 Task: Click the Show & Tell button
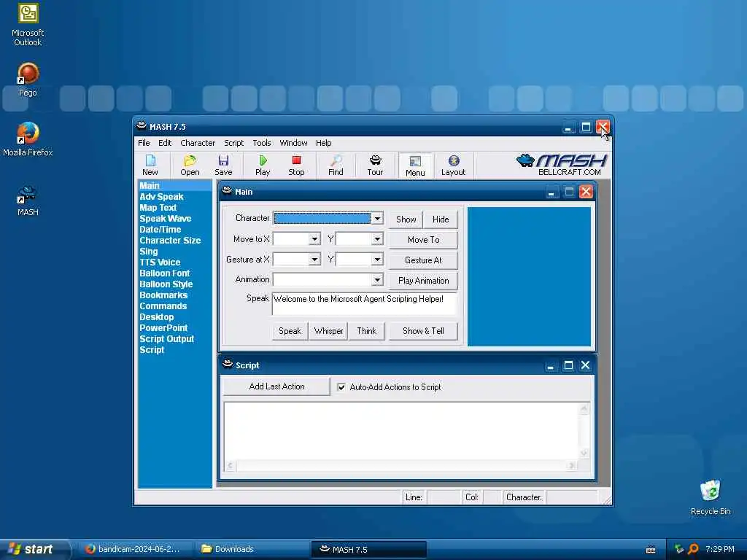tap(424, 331)
